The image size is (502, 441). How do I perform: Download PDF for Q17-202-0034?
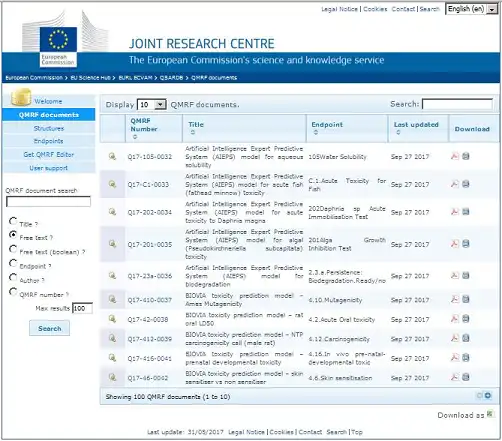pos(455,212)
